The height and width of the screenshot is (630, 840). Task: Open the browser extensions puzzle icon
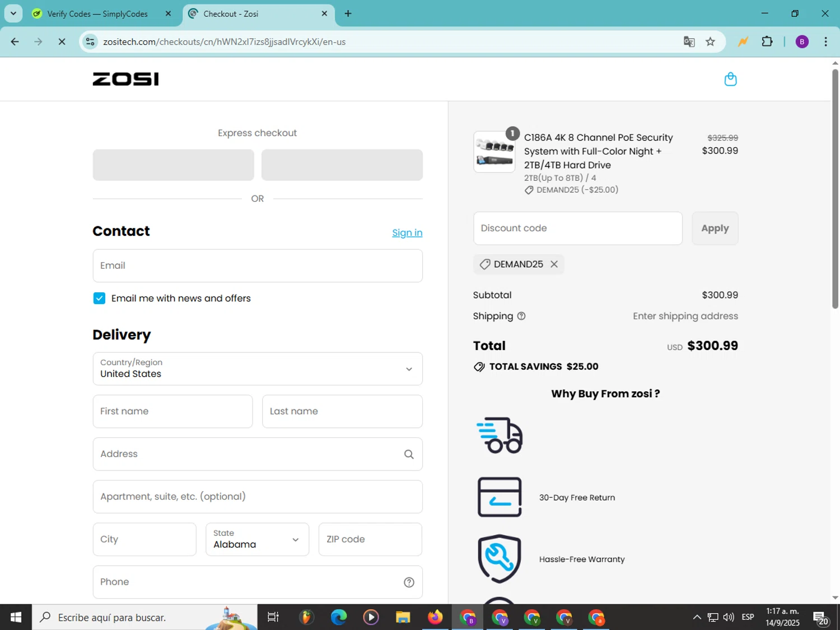point(767,42)
